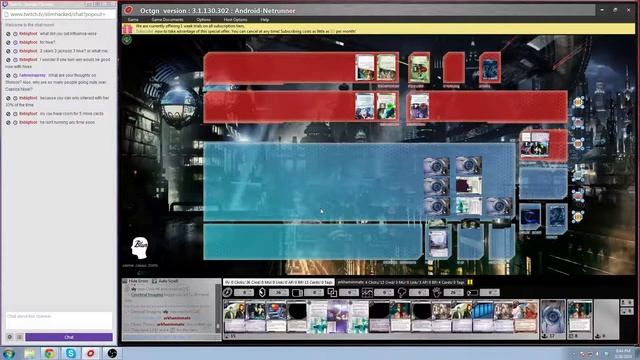Click the Credits counter icon

(x=262, y=292)
